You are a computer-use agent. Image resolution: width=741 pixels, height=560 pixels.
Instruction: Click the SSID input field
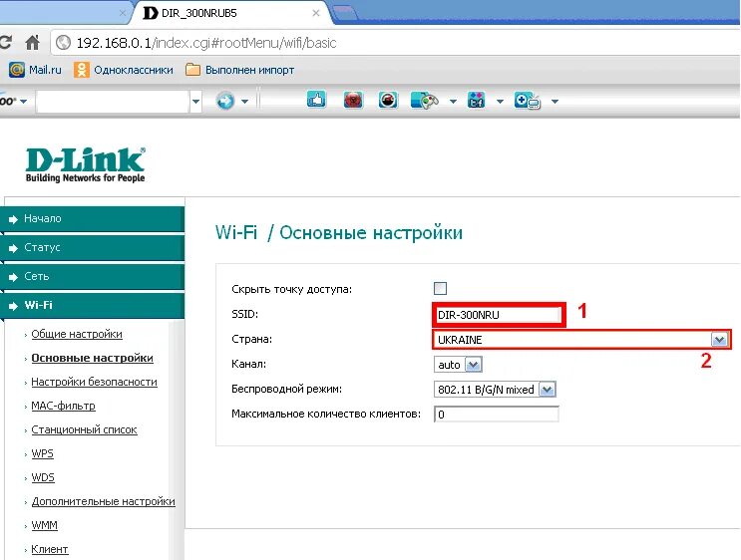498,315
